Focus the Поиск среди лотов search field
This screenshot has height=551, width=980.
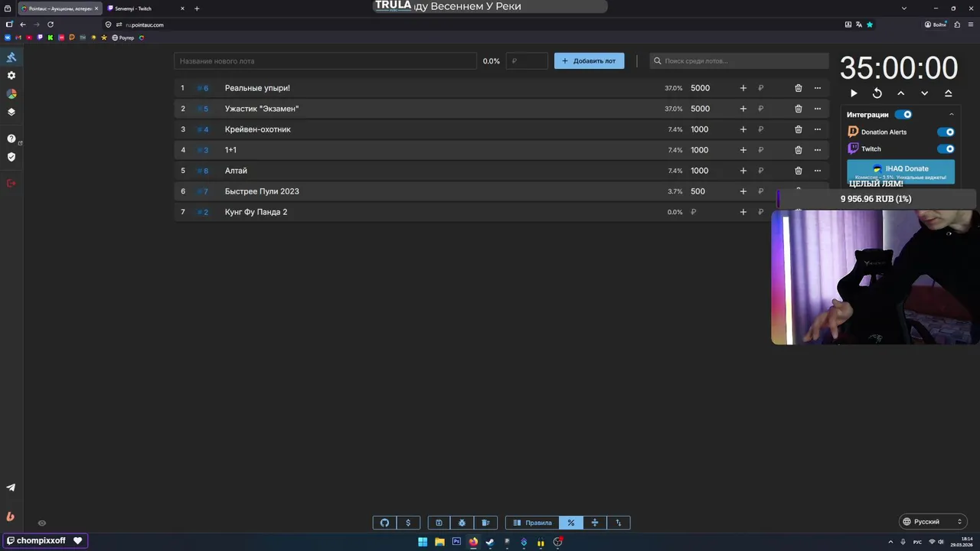[x=740, y=61]
